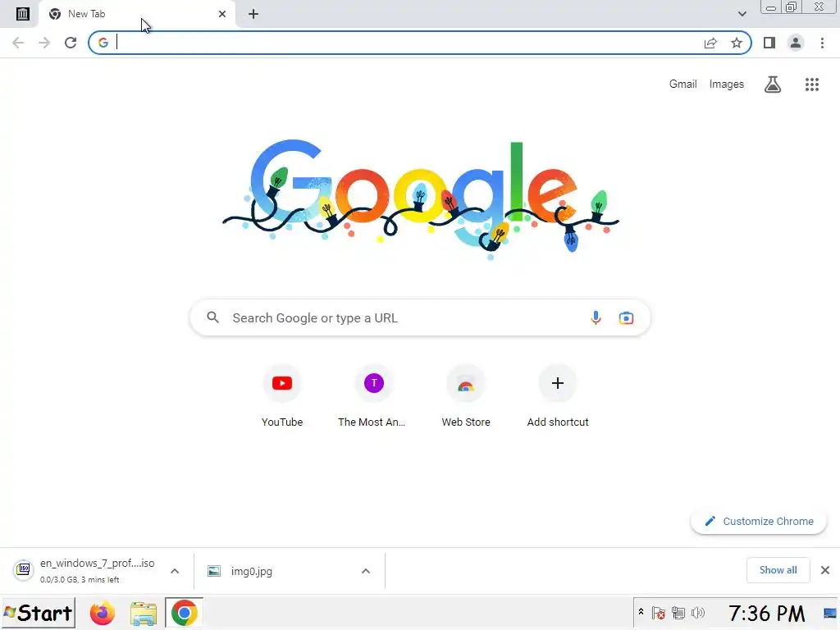Open the Google apps grid
The height and width of the screenshot is (630, 840).
pos(812,84)
